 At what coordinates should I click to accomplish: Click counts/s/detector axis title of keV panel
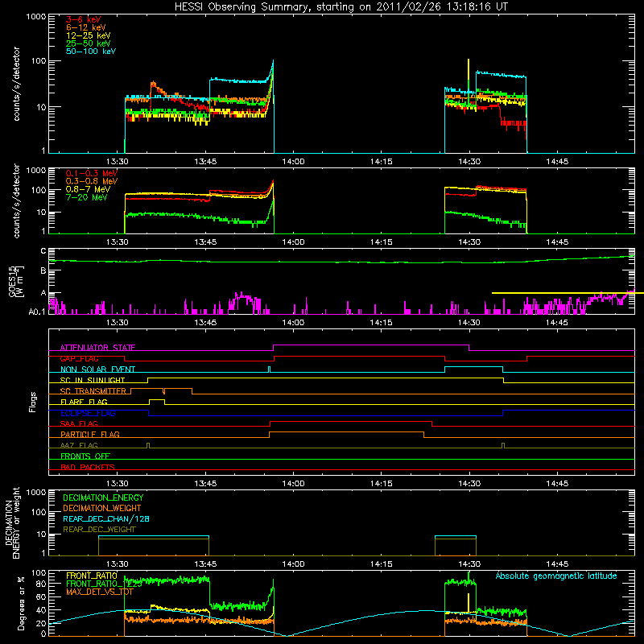pyautogui.click(x=16, y=84)
